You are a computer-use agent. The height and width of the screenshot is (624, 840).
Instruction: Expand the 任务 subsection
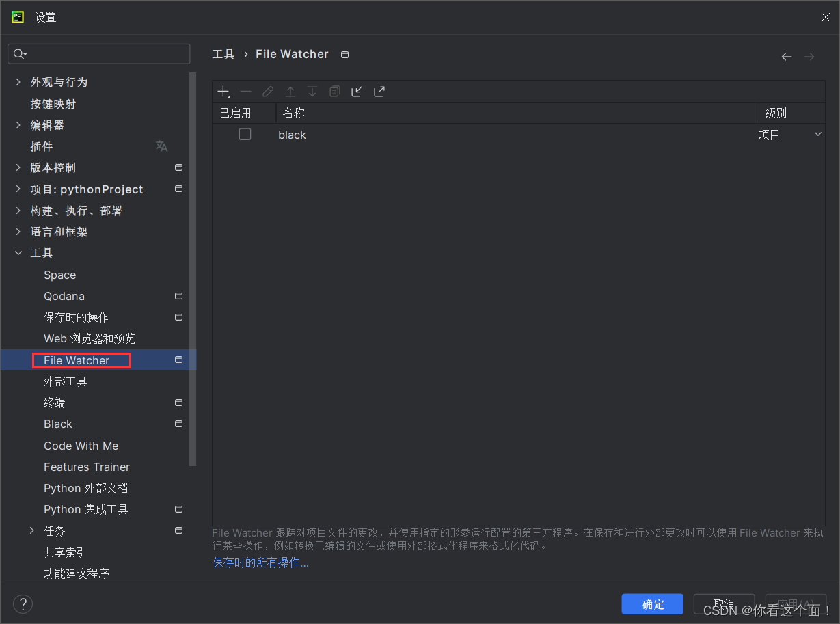[x=32, y=530]
